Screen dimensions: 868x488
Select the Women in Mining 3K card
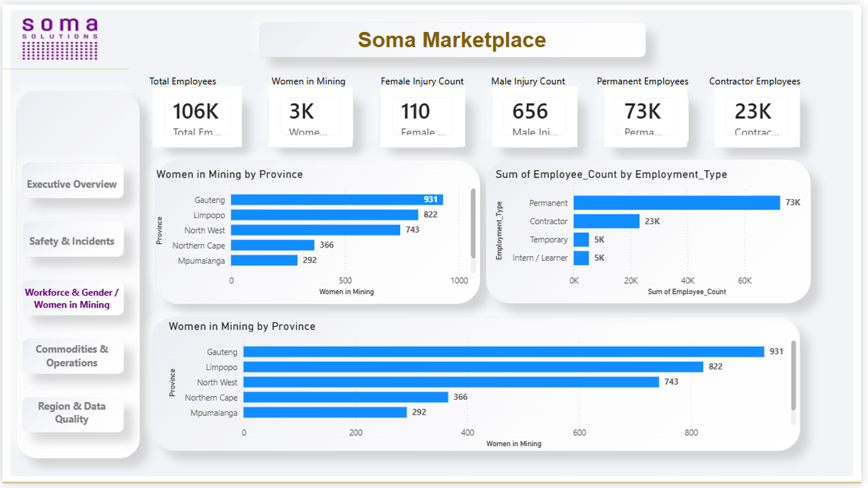click(x=310, y=117)
